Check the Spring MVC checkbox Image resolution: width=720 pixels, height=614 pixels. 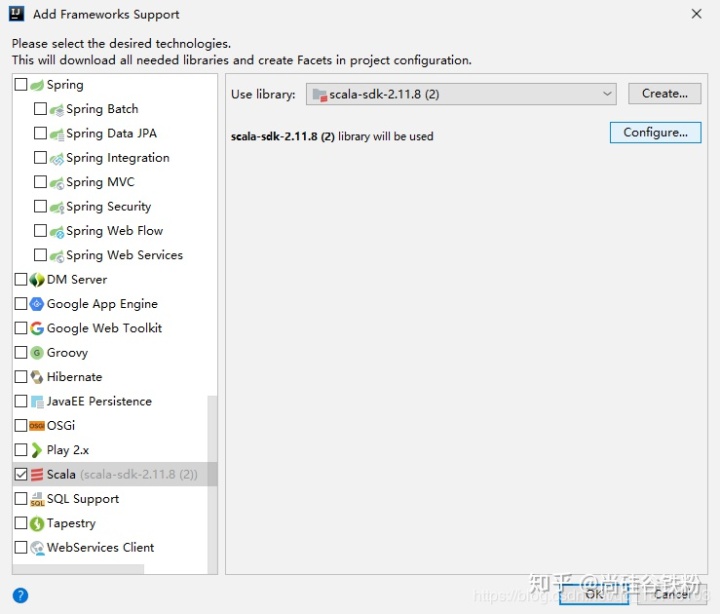40,182
